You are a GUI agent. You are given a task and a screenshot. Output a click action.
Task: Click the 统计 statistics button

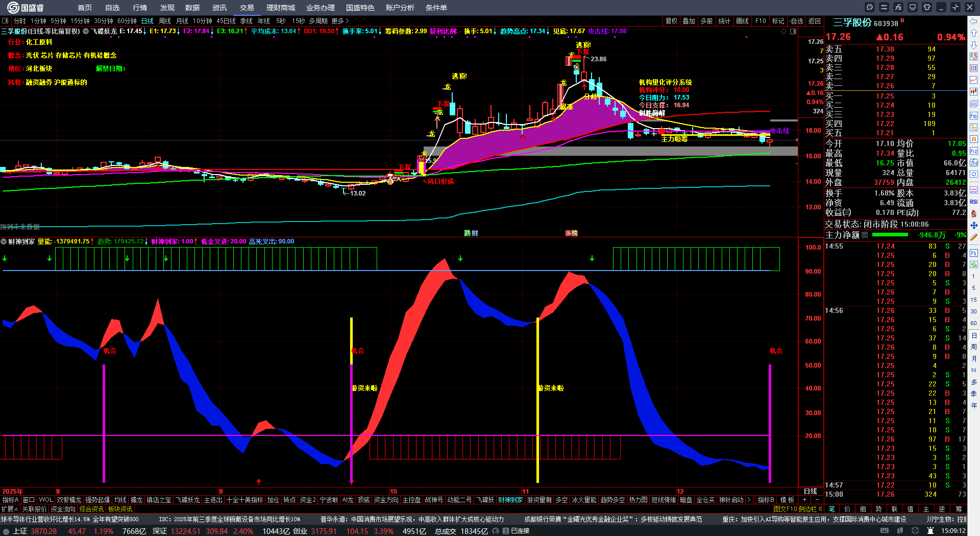pyautogui.click(x=724, y=21)
